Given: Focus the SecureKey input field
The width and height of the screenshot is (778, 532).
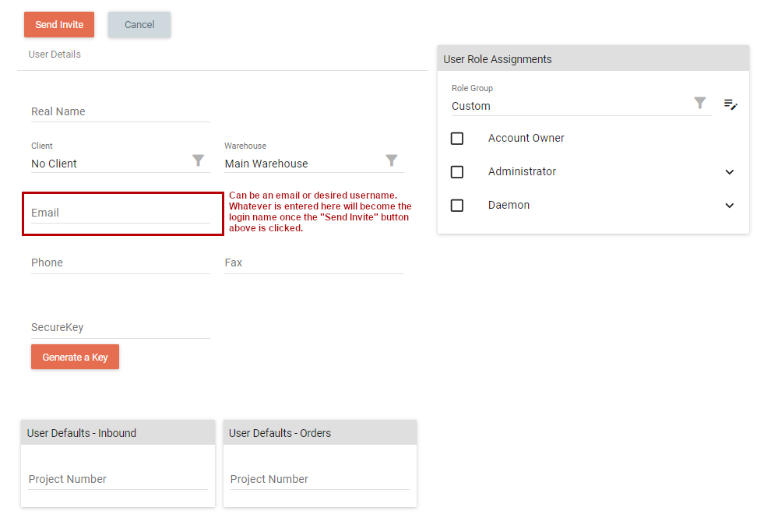Looking at the screenshot, I should point(121,328).
